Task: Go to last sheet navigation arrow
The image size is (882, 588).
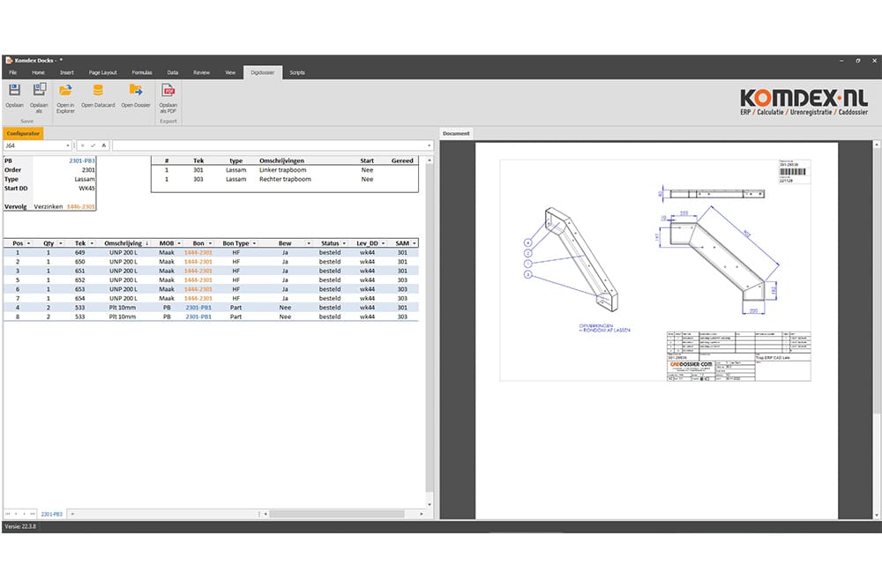Action: 33,514
